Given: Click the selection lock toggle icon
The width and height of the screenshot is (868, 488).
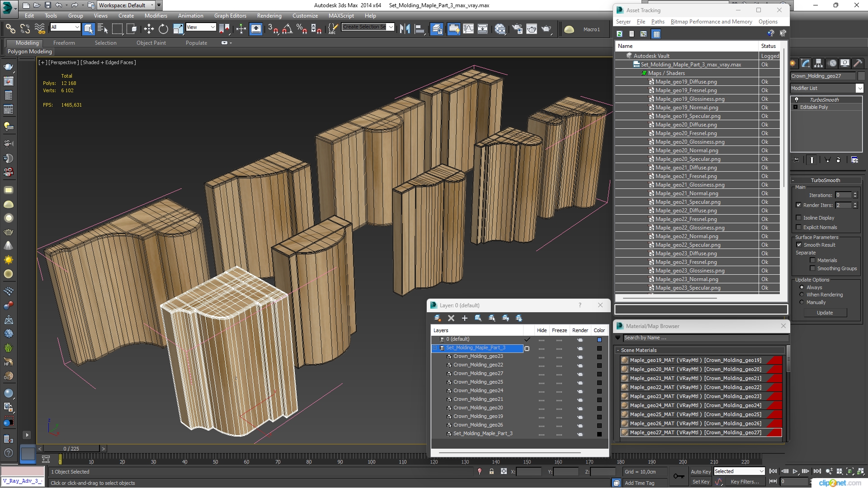Looking at the screenshot, I should (491, 471).
